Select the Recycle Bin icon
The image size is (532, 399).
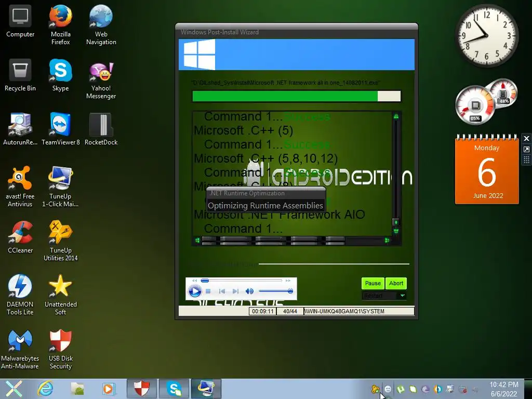20,75
